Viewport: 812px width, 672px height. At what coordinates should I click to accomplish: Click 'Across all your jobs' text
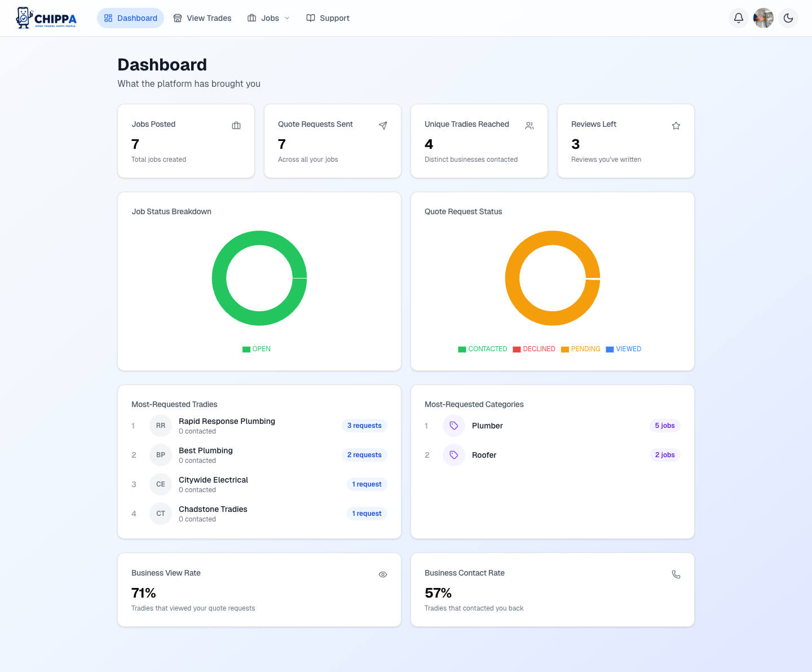coord(308,160)
